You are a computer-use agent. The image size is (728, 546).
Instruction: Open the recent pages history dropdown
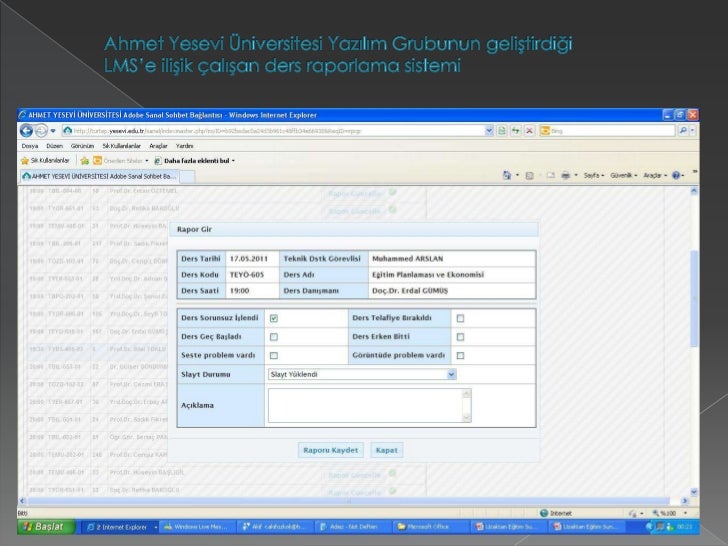click(x=53, y=131)
